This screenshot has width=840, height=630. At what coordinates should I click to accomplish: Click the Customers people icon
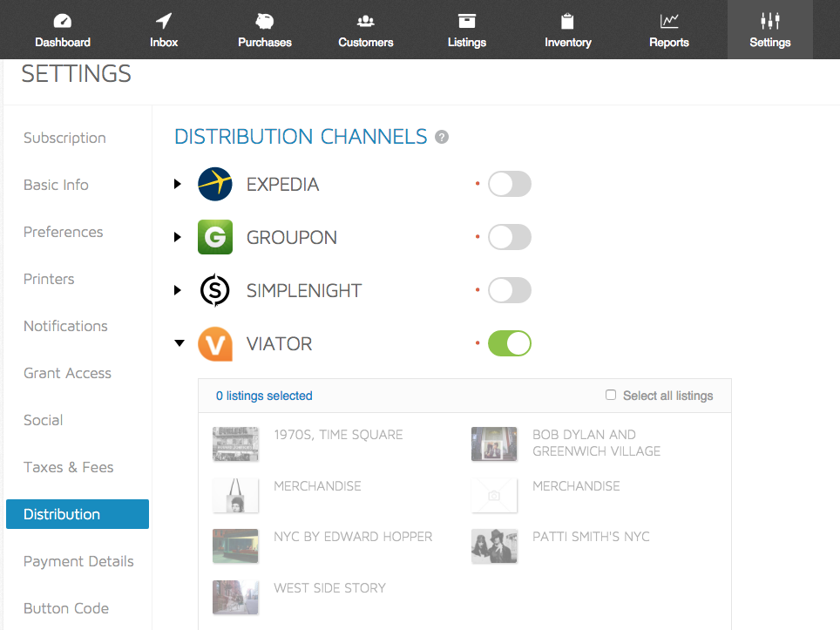366,21
